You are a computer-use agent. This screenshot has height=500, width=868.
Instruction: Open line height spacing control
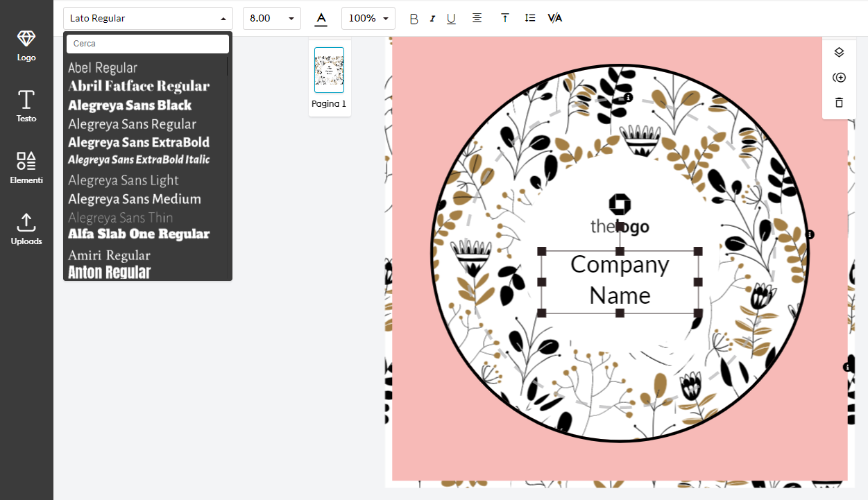(530, 18)
